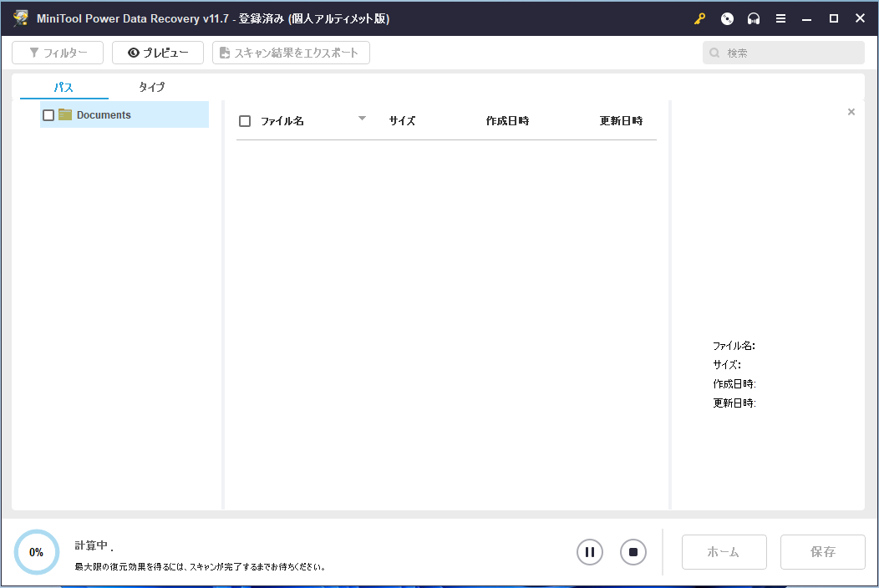
Task: Click the 保存 save button
Action: point(823,552)
